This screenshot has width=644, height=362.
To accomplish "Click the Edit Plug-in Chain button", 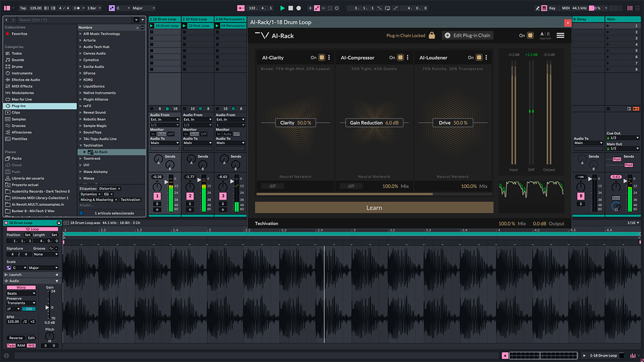I will click(x=467, y=35).
